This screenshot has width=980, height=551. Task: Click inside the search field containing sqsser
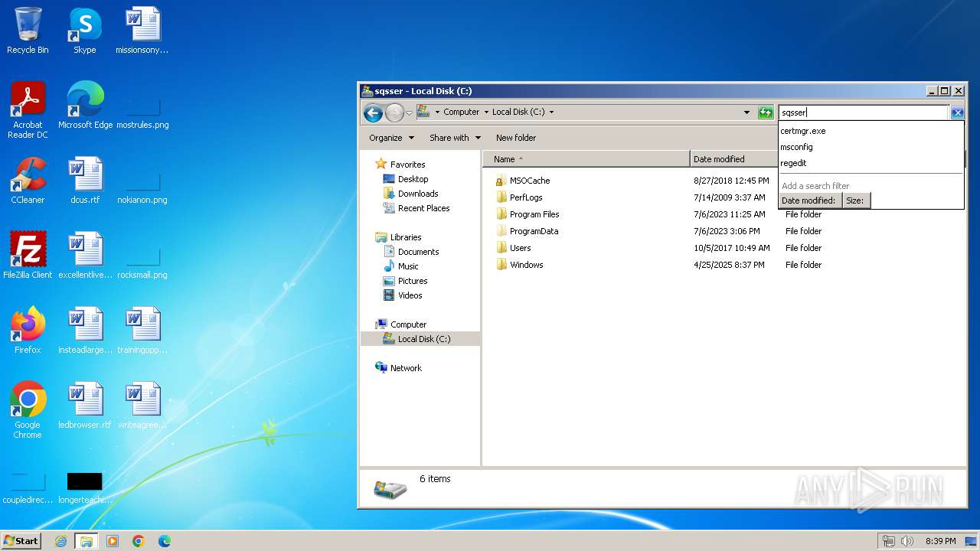click(864, 112)
